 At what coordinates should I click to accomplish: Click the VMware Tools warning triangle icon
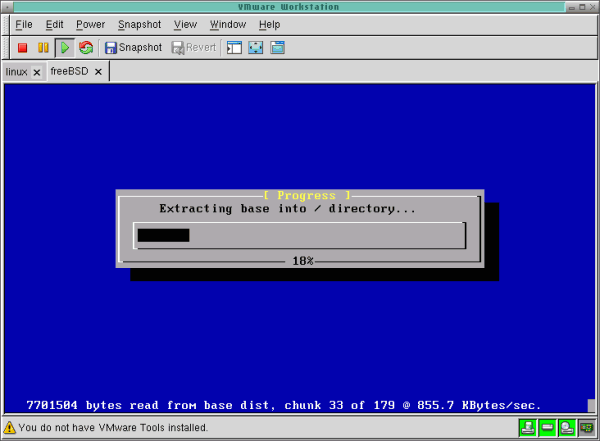[x=10, y=428]
